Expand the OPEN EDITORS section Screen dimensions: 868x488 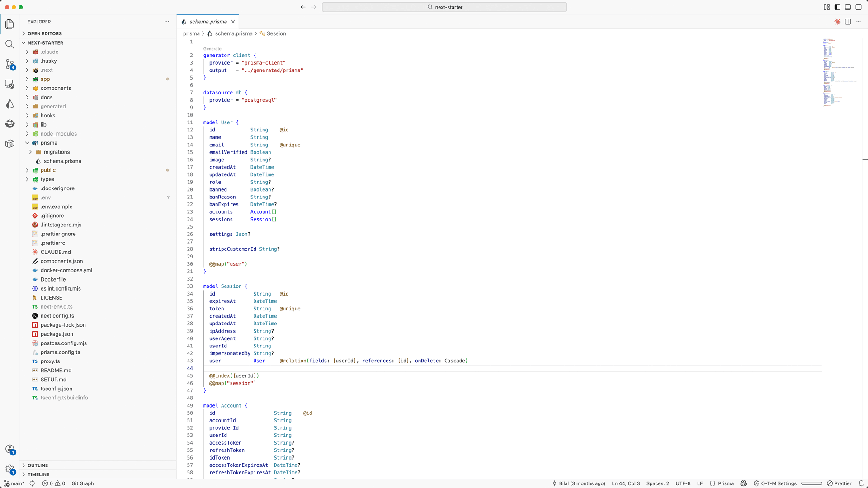pyautogui.click(x=44, y=33)
